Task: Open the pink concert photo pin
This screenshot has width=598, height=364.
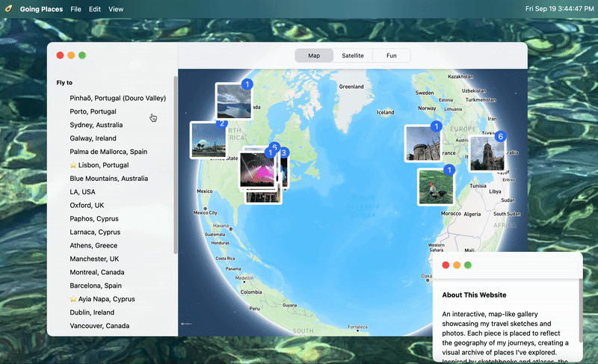Action: click(256, 170)
